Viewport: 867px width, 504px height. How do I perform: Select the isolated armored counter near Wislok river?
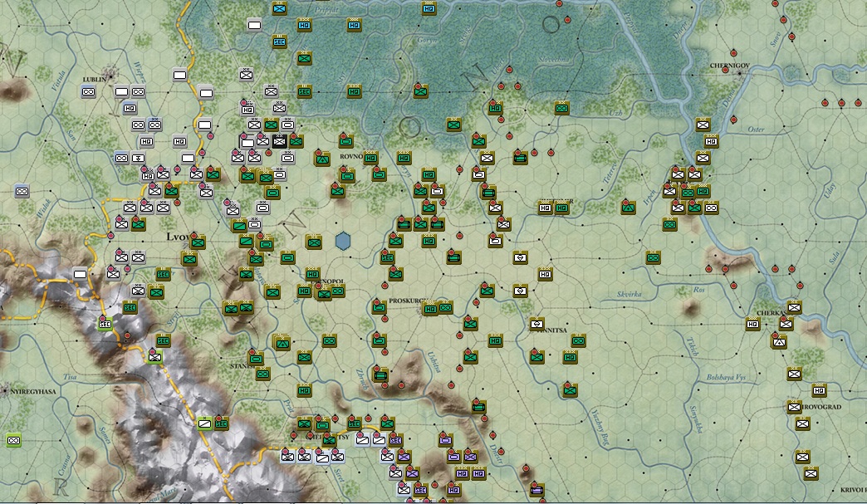tap(22, 191)
